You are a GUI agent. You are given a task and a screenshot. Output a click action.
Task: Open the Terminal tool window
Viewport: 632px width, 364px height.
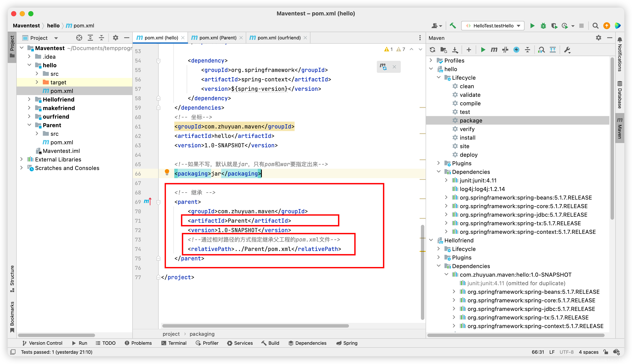[174, 343]
